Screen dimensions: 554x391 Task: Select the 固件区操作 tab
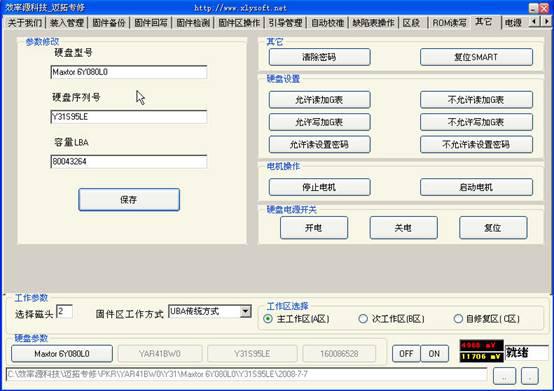click(239, 23)
